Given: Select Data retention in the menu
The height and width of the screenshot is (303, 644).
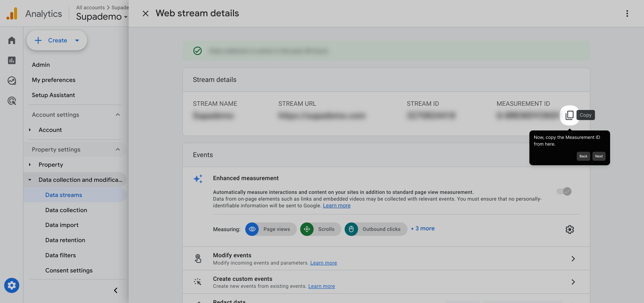Looking at the screenshot, I should pos(65,240).
